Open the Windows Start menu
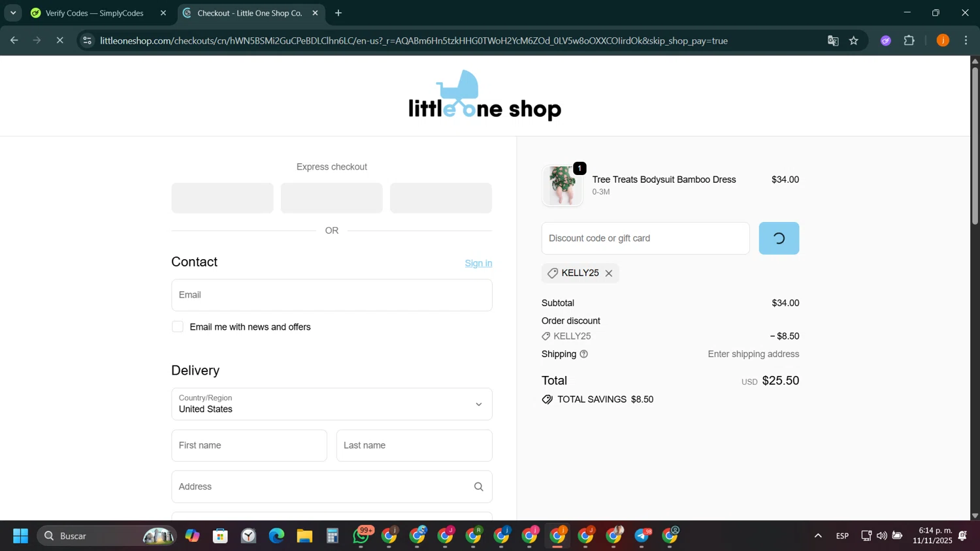This screenshot has height=551, width=980. point(20,536)
